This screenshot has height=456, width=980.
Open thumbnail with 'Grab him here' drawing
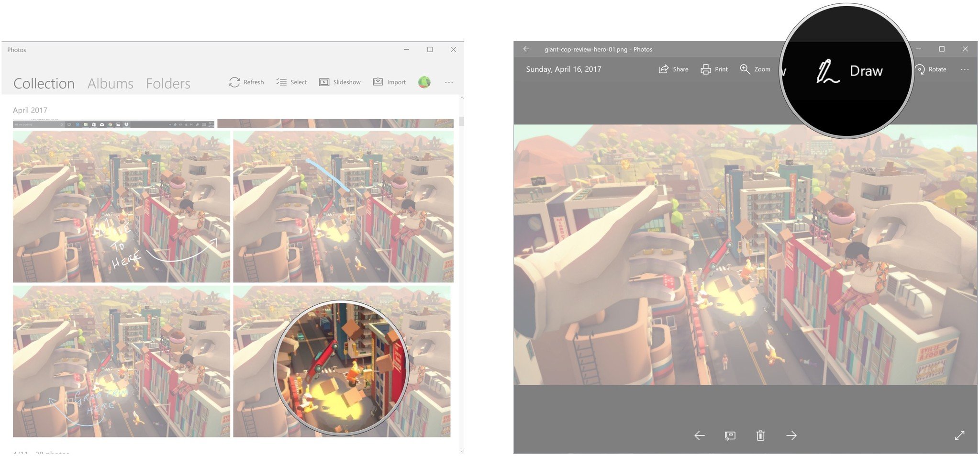(122, 361)
